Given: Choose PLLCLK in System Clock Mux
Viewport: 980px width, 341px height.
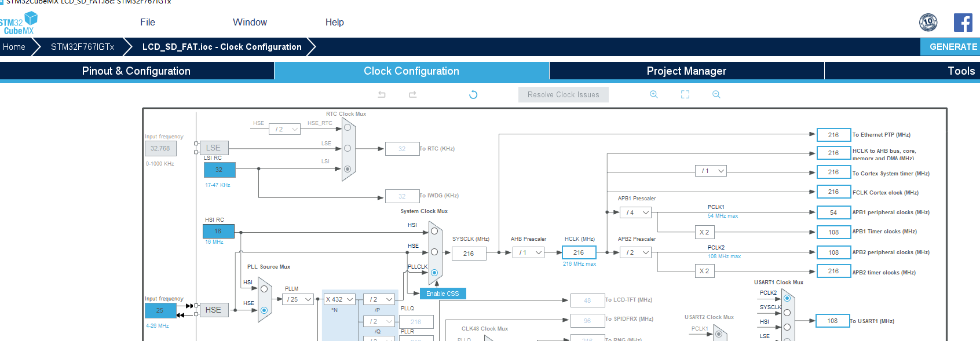Looking at the screenshot, I should click(x=434, y=272).
